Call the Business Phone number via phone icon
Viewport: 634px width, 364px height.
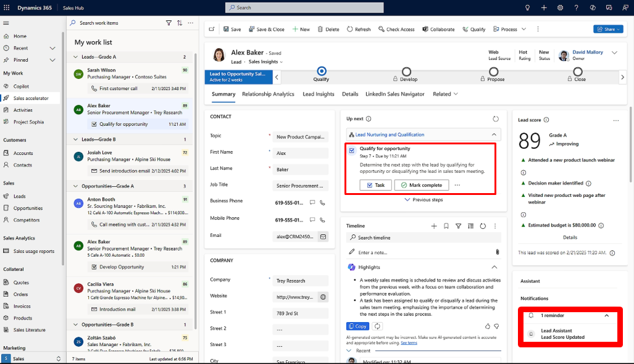click(322, 202)
